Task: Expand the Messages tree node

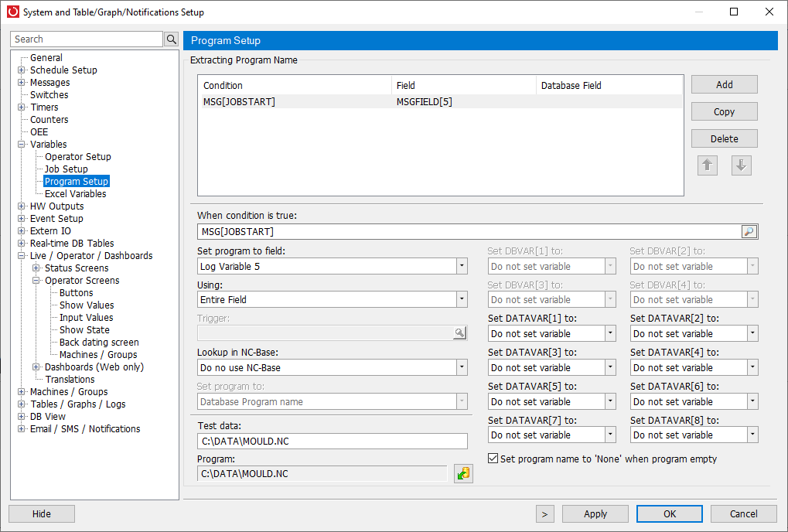Action: click(21, 83)
